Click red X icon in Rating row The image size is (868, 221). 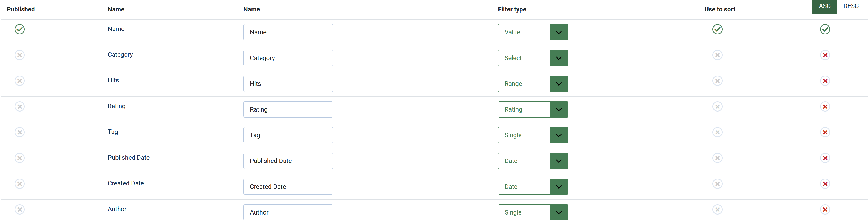pos(825,107)
